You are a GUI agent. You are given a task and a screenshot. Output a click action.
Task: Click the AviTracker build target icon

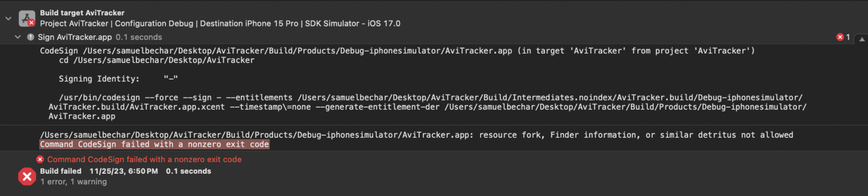(27, 19)
